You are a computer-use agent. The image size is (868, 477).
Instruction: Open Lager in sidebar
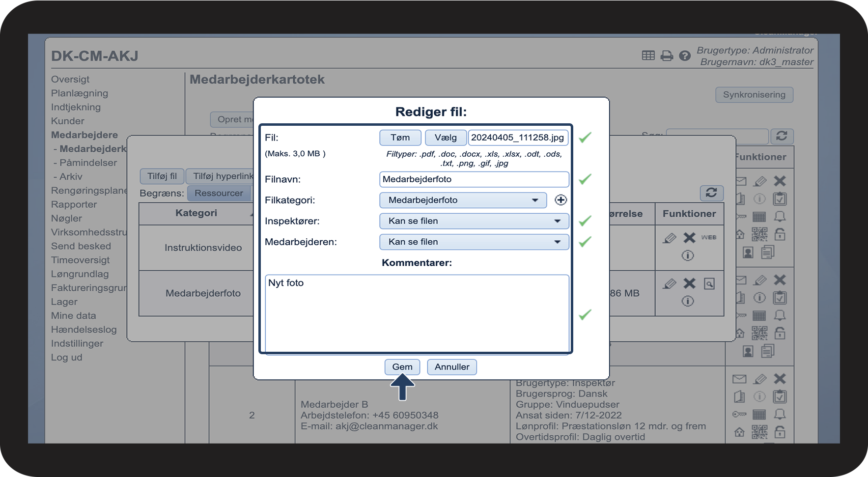(64, 302)
